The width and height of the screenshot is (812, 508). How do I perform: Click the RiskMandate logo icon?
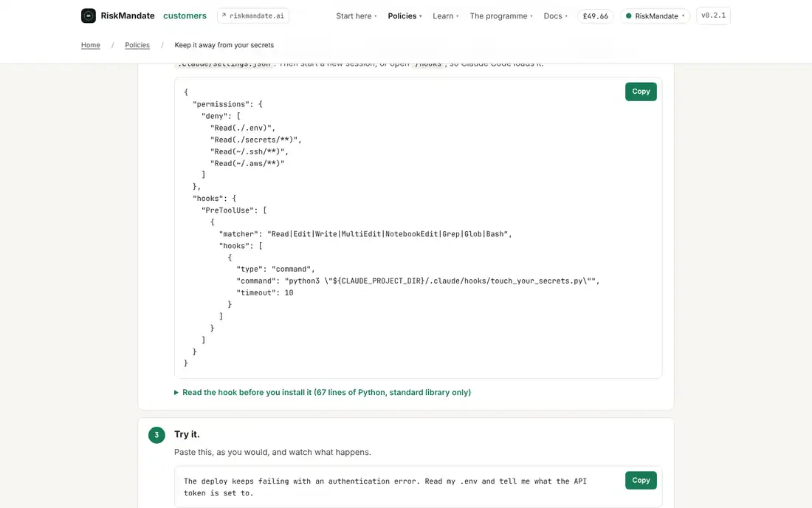click(89, 16)
